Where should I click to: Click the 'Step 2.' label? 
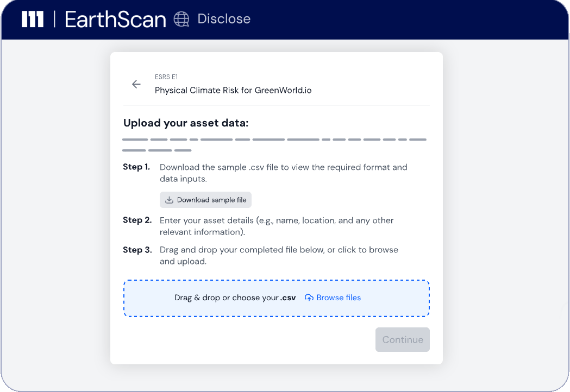[x=137, y=220]
